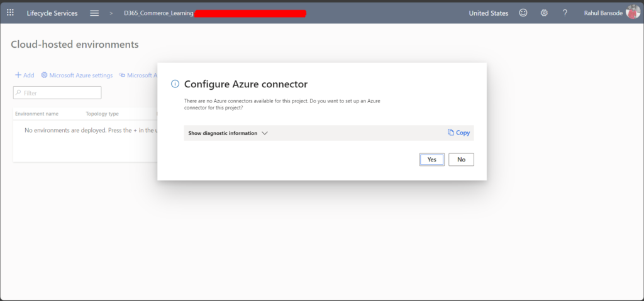Click the Cloud-hosted environments heading

75,45
